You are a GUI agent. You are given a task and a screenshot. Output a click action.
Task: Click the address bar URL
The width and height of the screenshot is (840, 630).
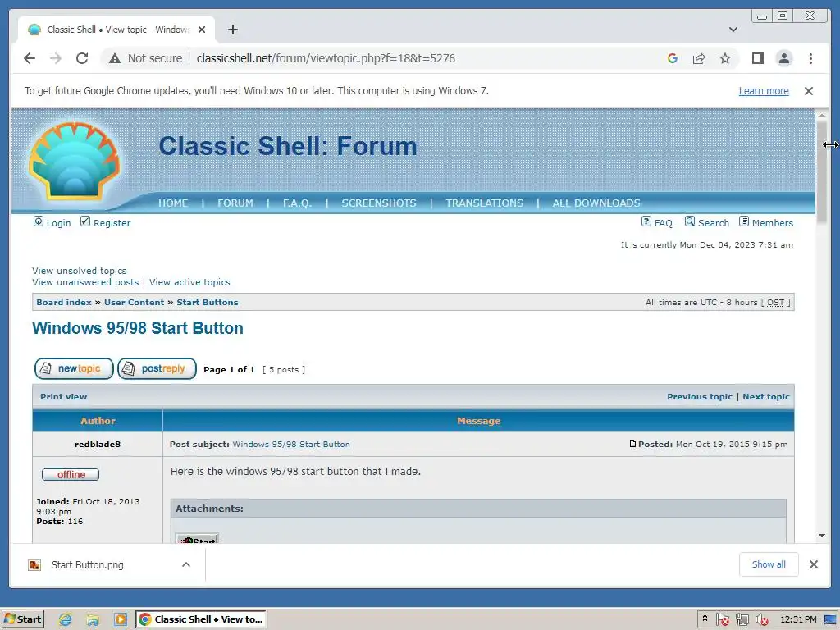coord(326,58)
